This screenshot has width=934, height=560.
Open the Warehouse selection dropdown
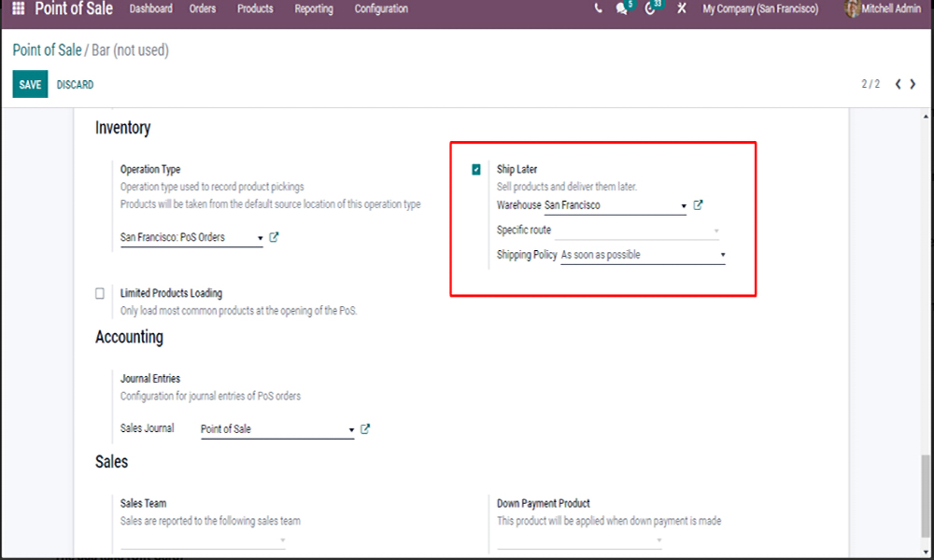(684, 204)
